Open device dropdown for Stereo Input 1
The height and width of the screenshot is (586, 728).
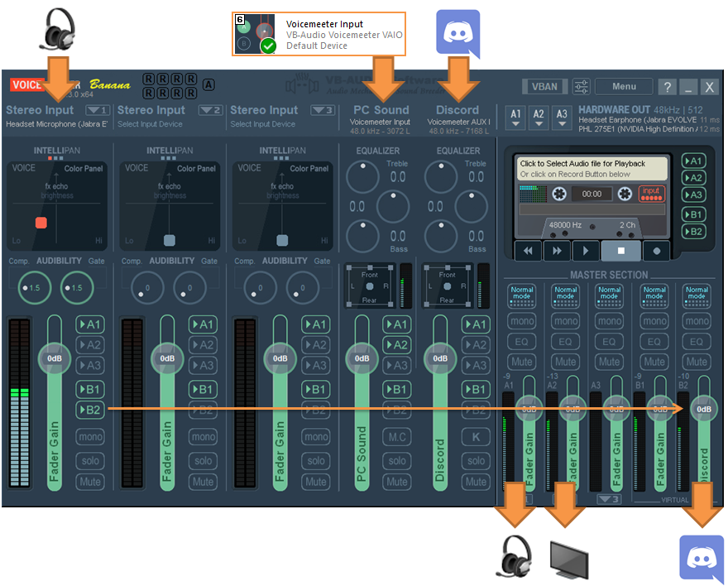pyautogui.click(x=98, y=110)
